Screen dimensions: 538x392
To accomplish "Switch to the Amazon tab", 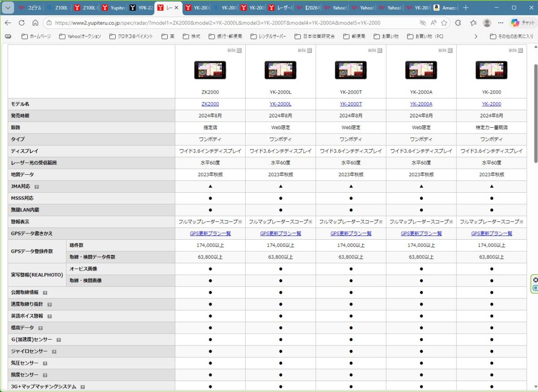I will pyautogui.click(x=446, y=8).
